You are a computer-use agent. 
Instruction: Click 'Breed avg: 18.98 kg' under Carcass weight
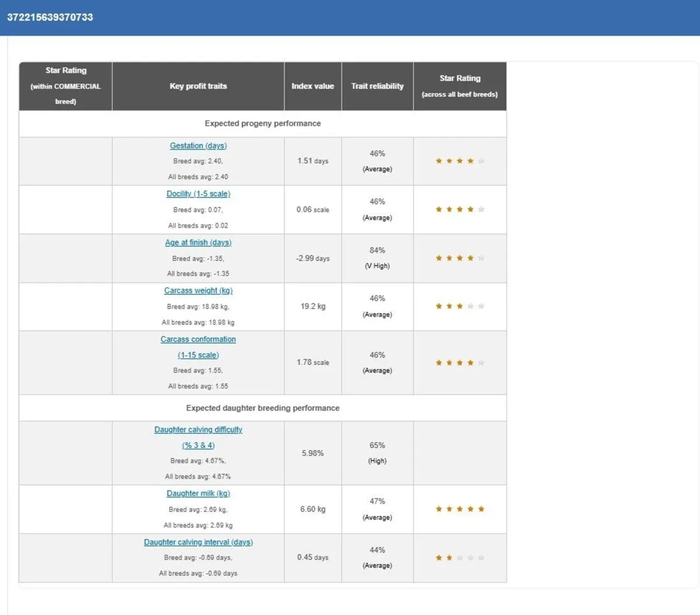198,307
